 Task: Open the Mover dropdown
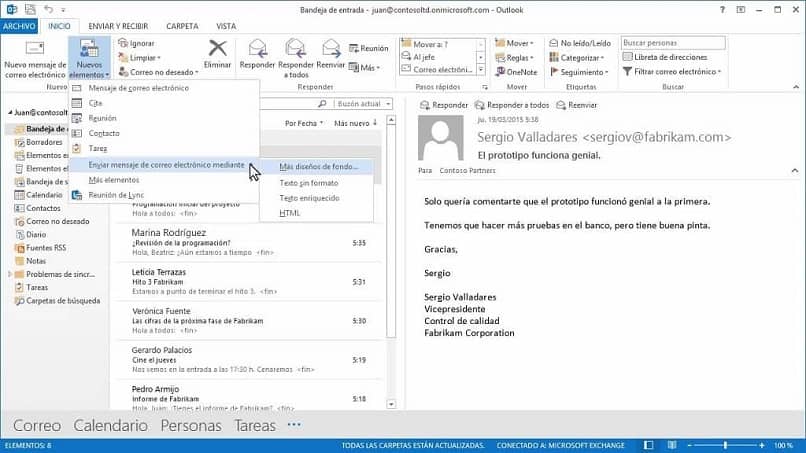coord(515,43)
